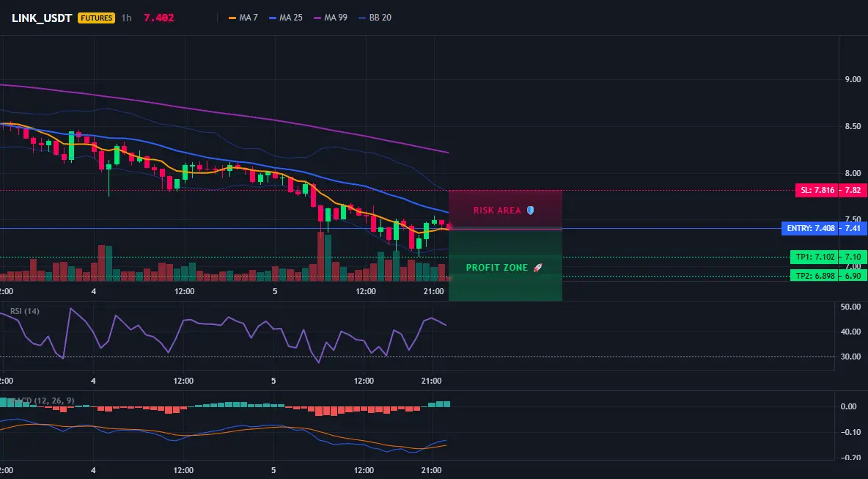Image resolution: width=868 pixels, height=479 pixels.
Task: Click the 7.10 TP1 axis tag
Action: (x=853, y=257)
